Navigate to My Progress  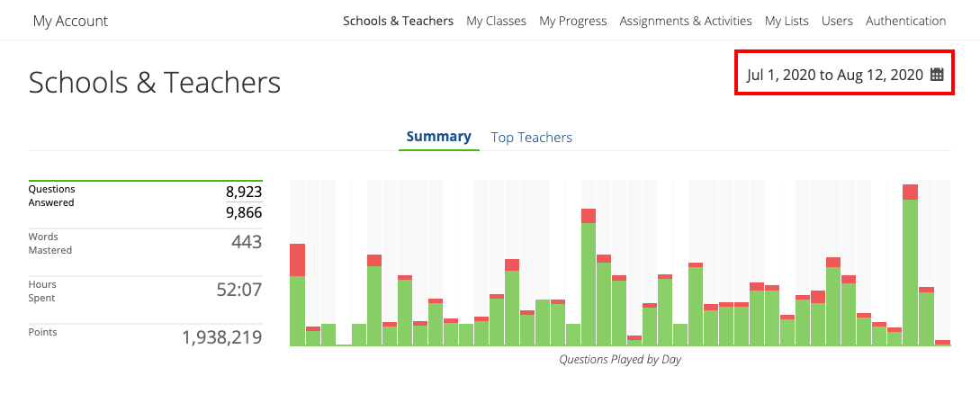click(x=572, y=21)
